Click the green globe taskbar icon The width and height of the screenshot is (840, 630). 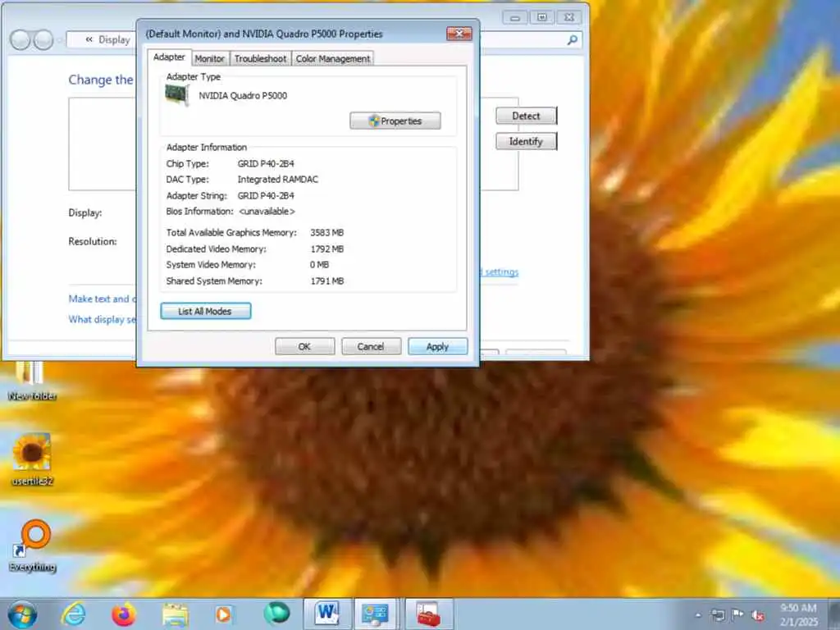[x=276, y=614]
